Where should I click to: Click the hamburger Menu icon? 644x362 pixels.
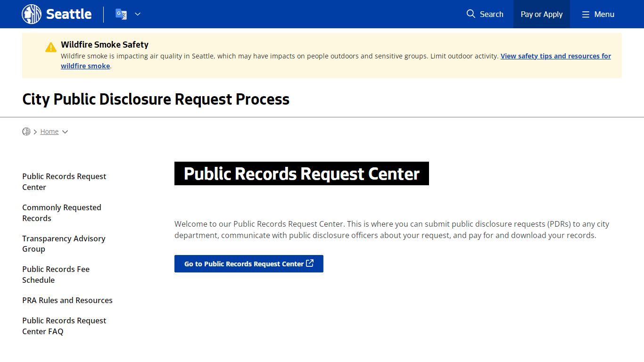(586, 15)
